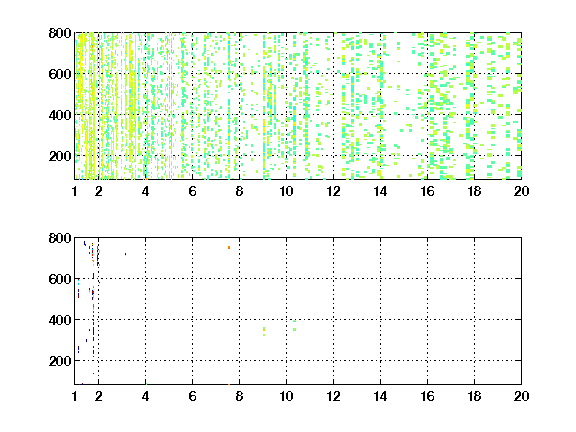Click the 400 y-axis label on lower plot
The width and height of the screenshot is (576, 432).
[x=60, y=320]
